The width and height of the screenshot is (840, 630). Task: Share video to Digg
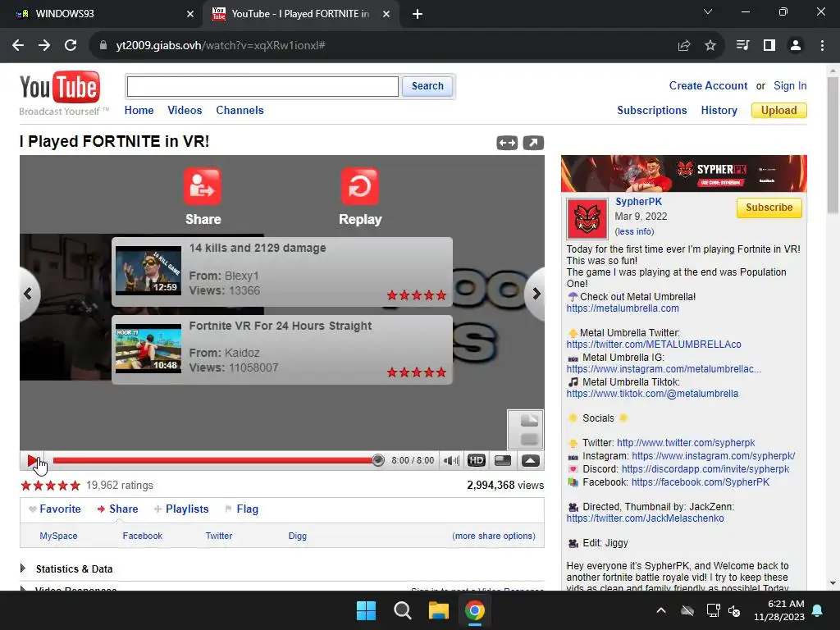click(297, 536)
